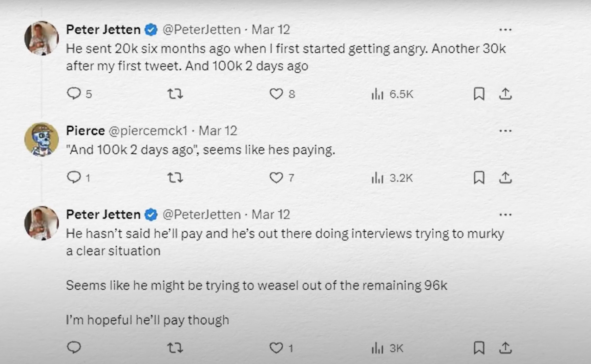This screenshot has height=364, width=591.
Task: Reply to Pierce's tweet
Action: 74,178
